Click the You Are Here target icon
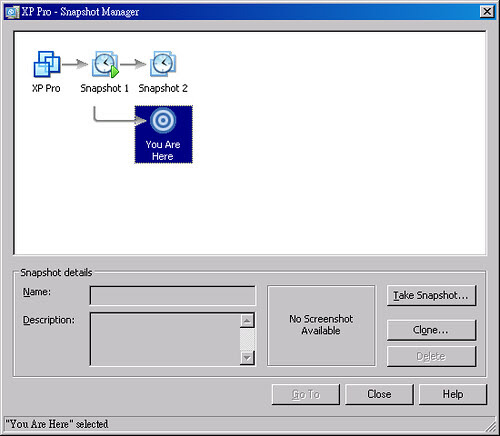Image resolution: width=500 pixels, height=436 pixels. [163, 120]
